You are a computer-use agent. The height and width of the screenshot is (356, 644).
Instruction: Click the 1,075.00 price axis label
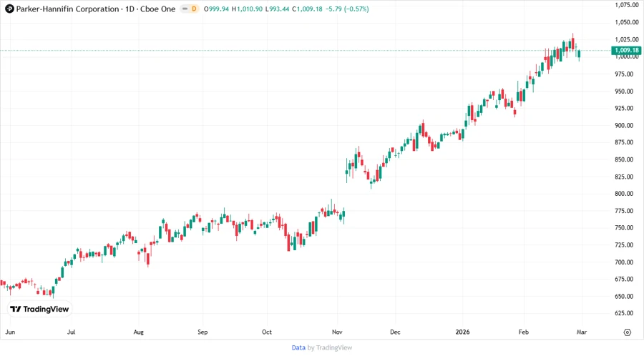[627, 5]
